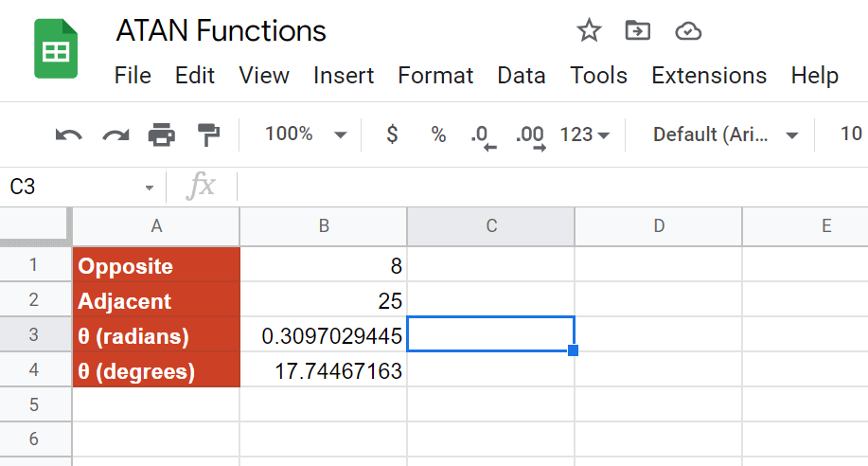Apply percent format button
Viewport: 868px width, 466px height.
(x=438, y=134)
